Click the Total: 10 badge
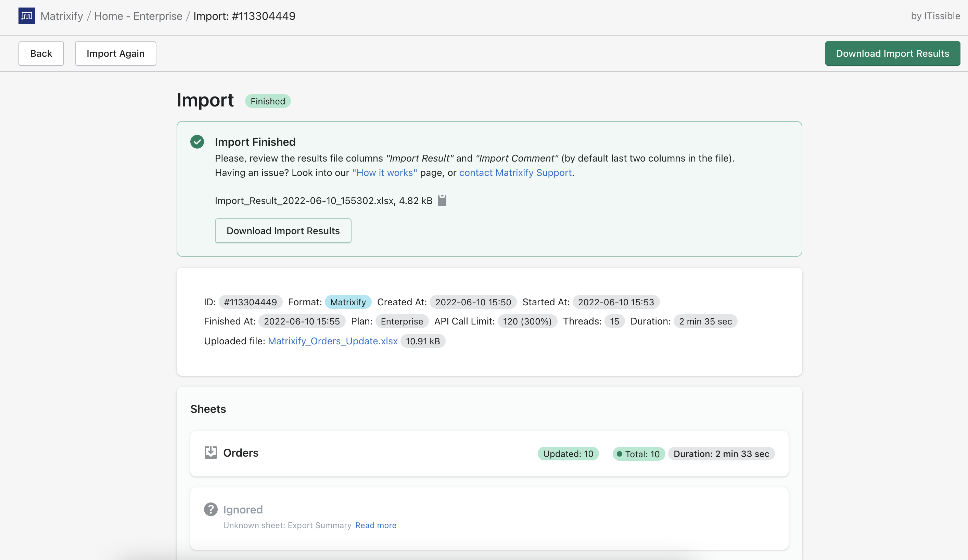This screenshot has height=560, width=968. [638, 454]
